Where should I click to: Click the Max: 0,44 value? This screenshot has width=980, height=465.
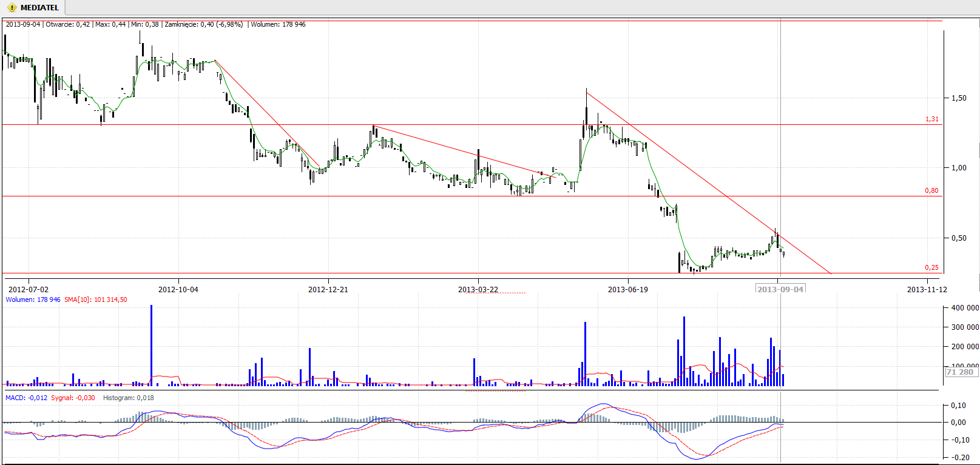(110, 24)
